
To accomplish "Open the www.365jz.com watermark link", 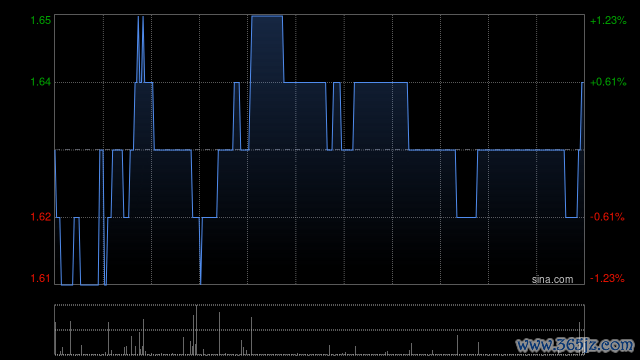I will point(575,345).
